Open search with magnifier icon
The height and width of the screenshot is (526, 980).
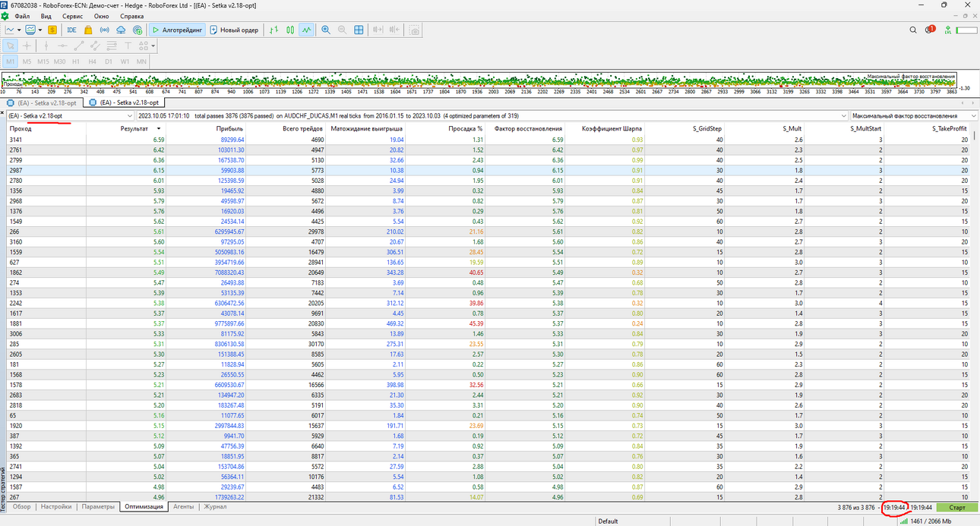[x=914, y=30]
